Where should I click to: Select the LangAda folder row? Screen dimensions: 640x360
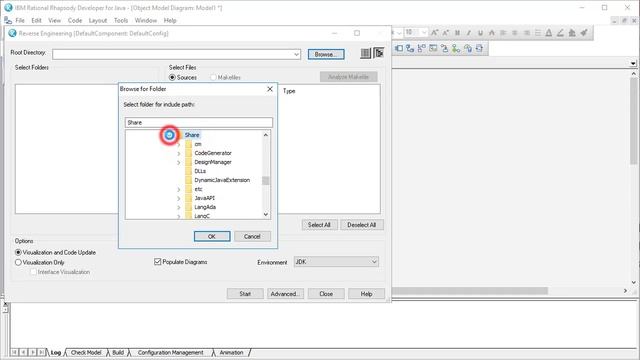(205, 207)
